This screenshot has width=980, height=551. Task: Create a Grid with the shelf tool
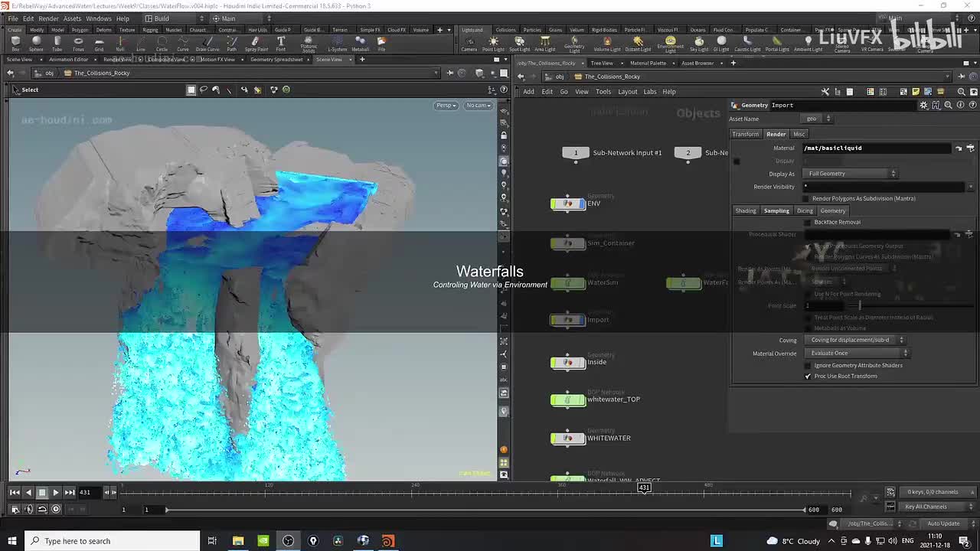pyautogui.click(x=99, y=44)
